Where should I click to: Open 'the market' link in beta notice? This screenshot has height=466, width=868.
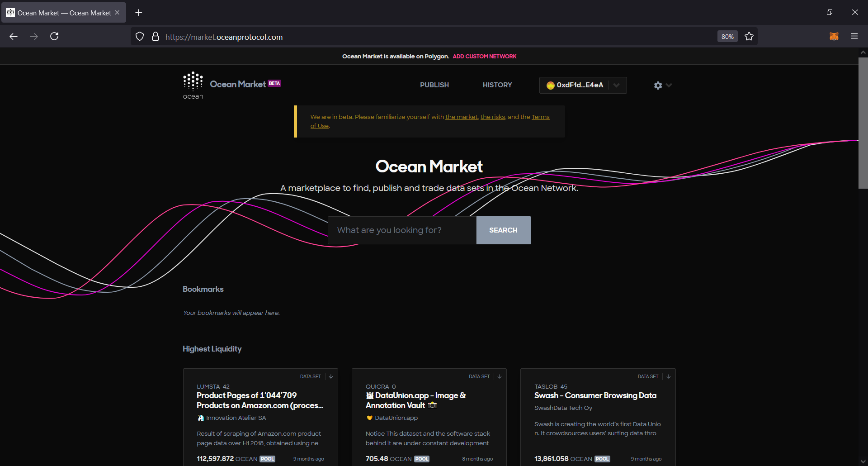coord(462,117)
